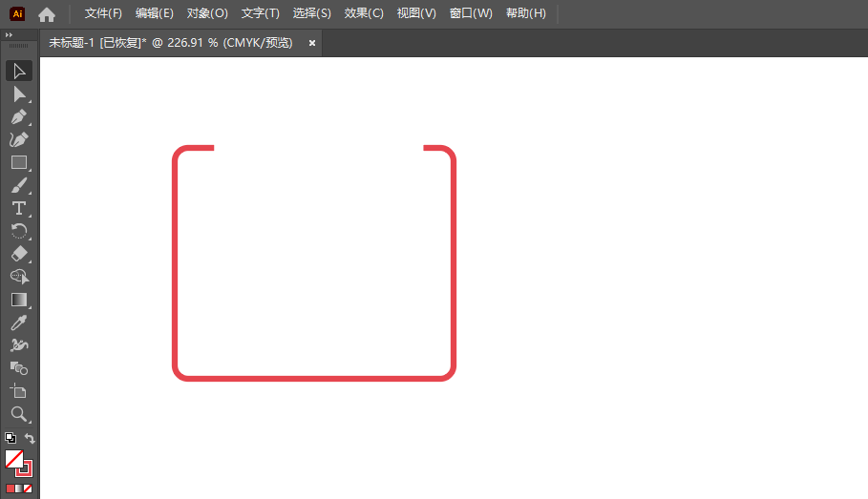868x499 pixels.
Task: Open the 文件(F) menu
Action: click(103, 13)
